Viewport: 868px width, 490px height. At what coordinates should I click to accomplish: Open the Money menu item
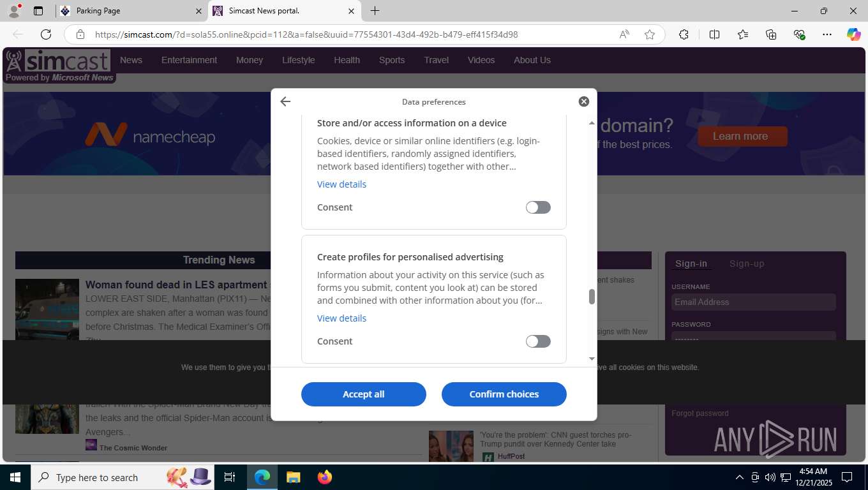point(250,60)
